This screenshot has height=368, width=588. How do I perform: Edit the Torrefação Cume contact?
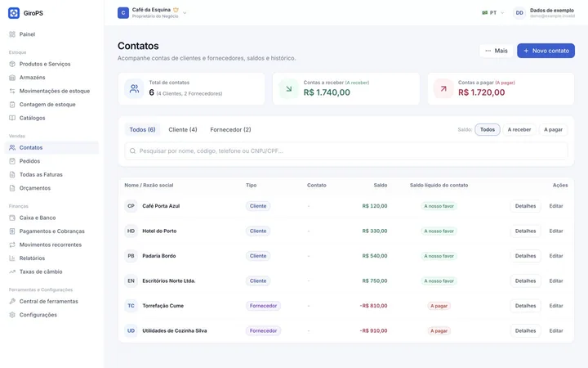coord(556,306)
